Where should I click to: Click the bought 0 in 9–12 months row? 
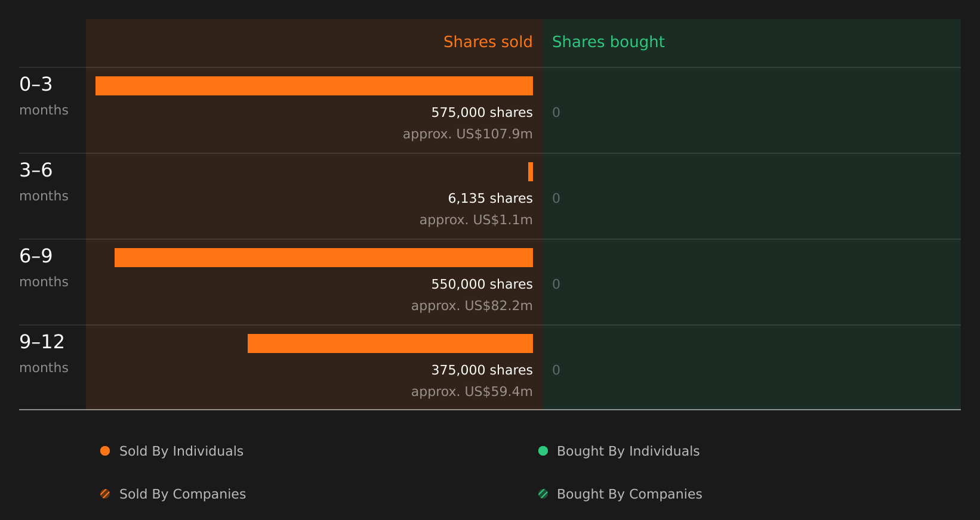(x=556, y=370)
